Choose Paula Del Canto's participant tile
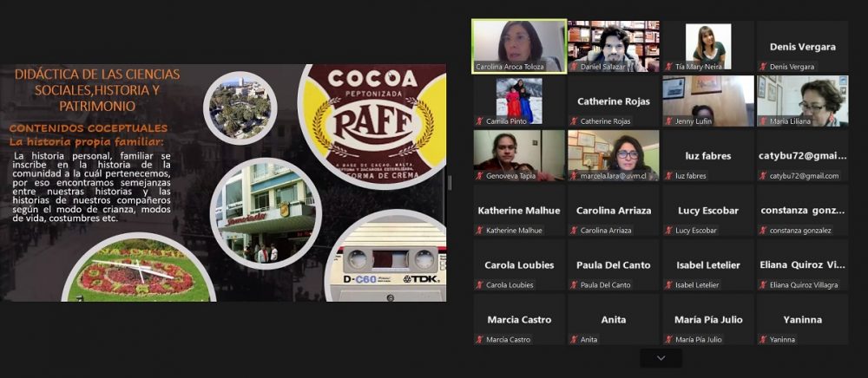 point(614,265)
